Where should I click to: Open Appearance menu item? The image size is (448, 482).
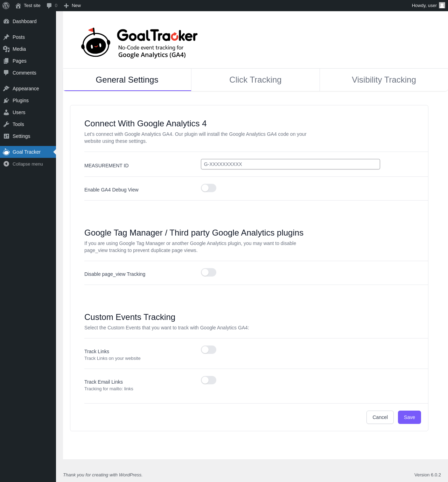pyautogui.click(x=28, y=89)
